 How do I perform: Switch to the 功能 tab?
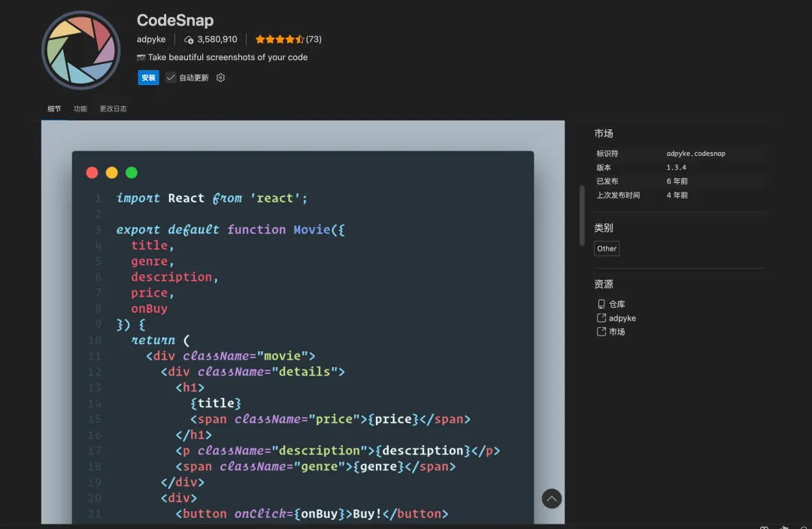click(x=80, y=109)
